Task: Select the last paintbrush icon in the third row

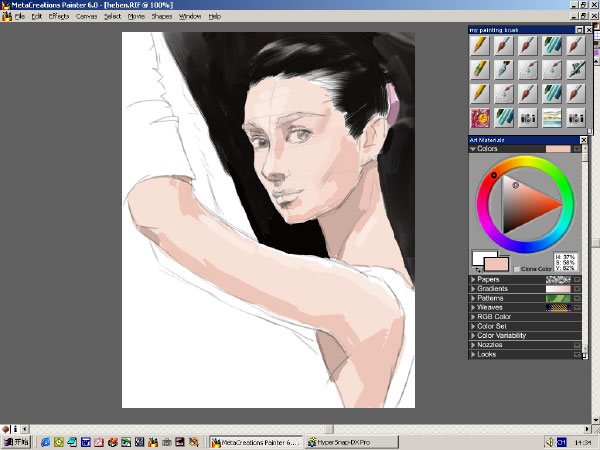Action: [576, 94]
